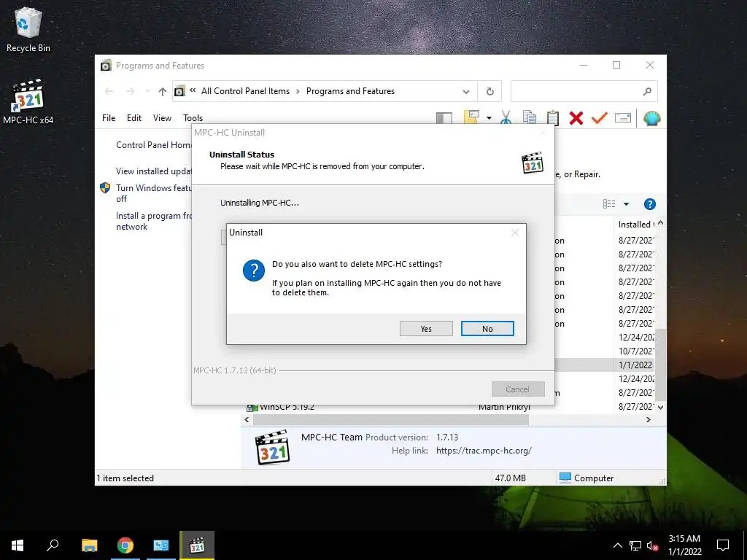Image resolution: width=747 pixels, height=560 pixels.
Task: Select the WinSCP 5.19.2 row
Action: [448, 407]
